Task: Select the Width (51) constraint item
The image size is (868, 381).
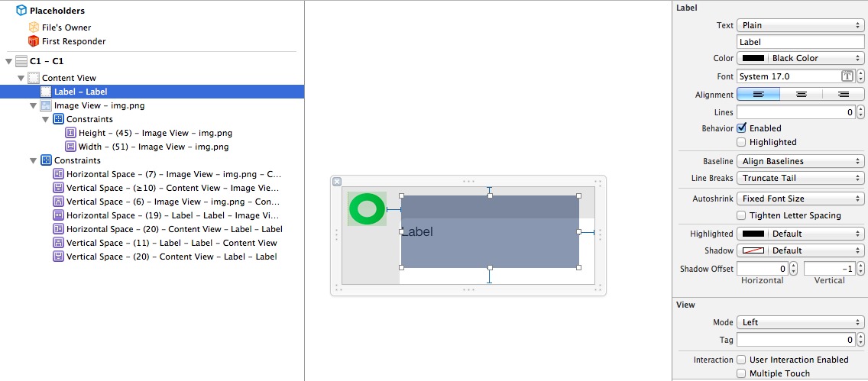Action: [x=154, y=147]
